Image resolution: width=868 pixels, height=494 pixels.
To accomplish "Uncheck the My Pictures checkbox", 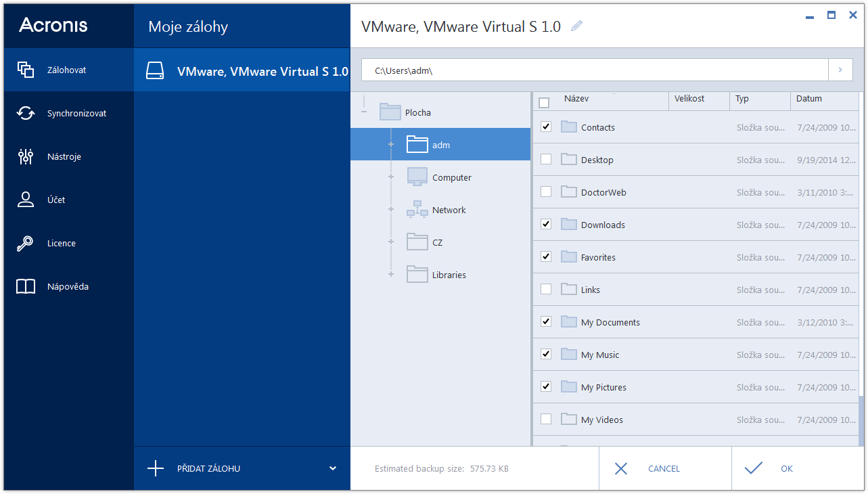I will coord(546,386).
